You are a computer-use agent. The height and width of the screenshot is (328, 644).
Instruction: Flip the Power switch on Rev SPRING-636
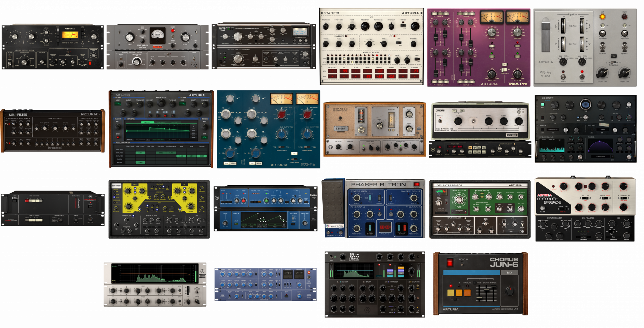pyautogui.click(x=440, y=121)
